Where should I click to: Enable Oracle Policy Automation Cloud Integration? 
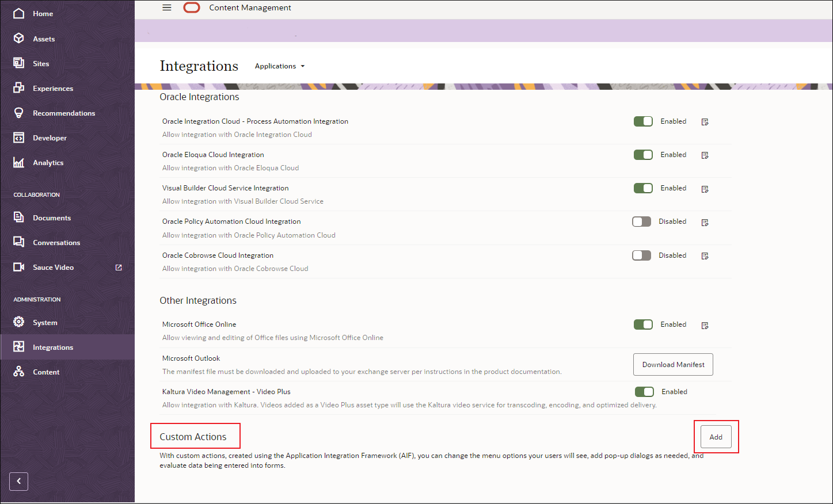(x=641, y=222)
